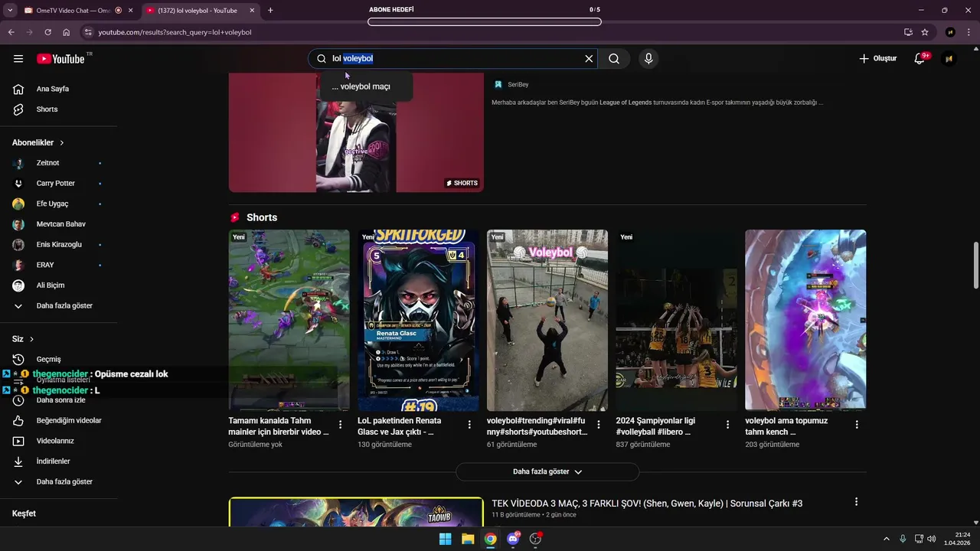Open the YouTube hamburger guide menu
The image size is (980, 551).
pos(18,59)
